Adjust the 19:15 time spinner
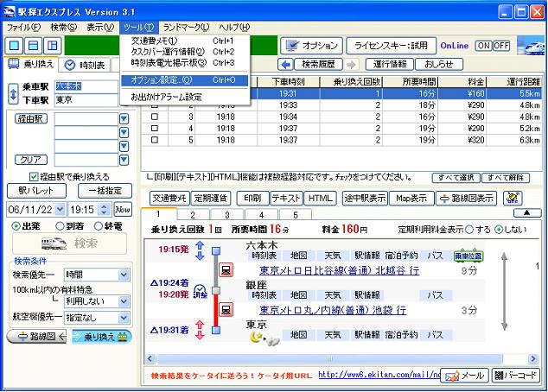Image resolution: width=548 pixels, height=392 pixels. [x=104, y=210]
